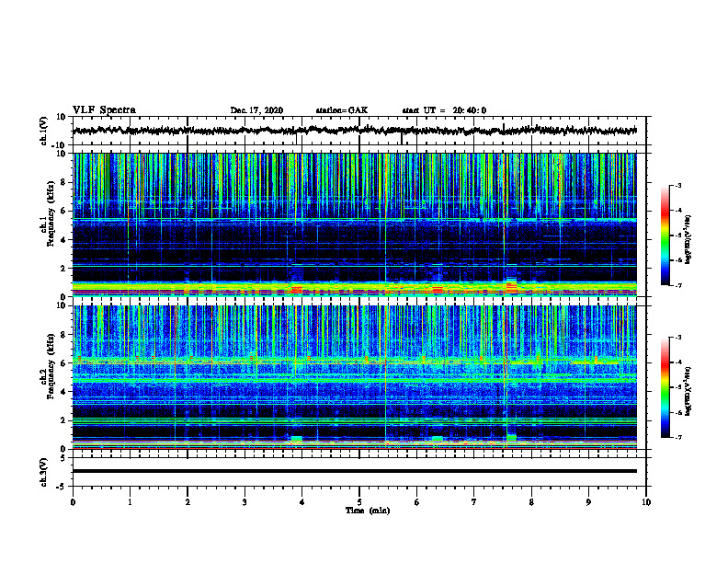The height and width of the screenshot is (563, 728).
Task: Click the red burst near 7.6 min in ch.1 spectrogram
Action: 511,287
